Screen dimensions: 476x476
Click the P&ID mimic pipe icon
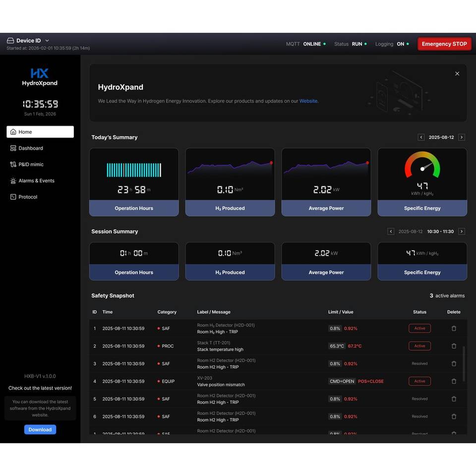tap(13, 164)
